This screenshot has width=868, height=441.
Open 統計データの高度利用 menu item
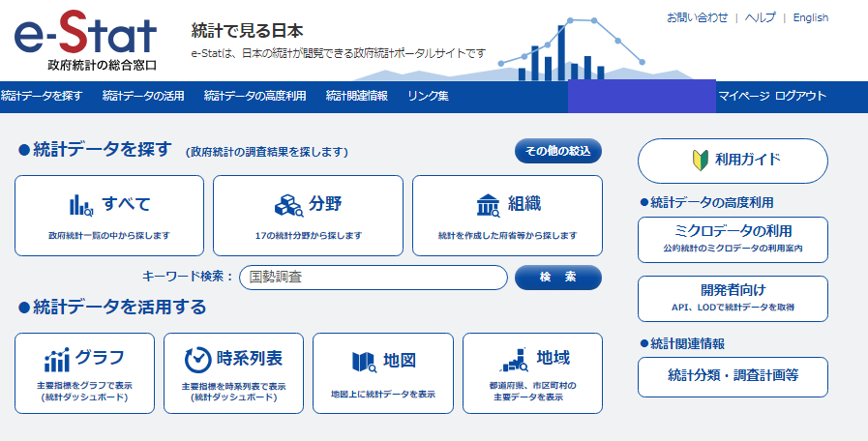pos(254,96)
